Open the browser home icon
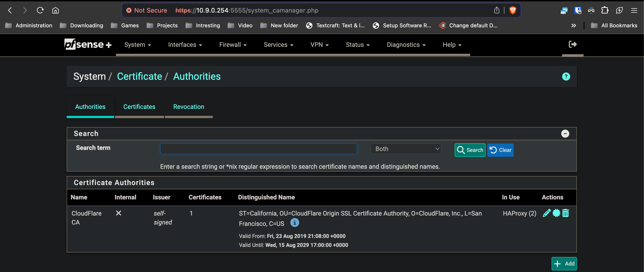Viewport: 644px width, 272px height. point(55,10)
